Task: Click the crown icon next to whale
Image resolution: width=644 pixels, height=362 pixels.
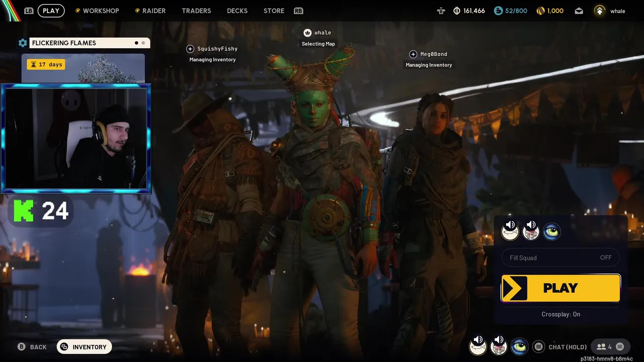Action: (307, 33)
